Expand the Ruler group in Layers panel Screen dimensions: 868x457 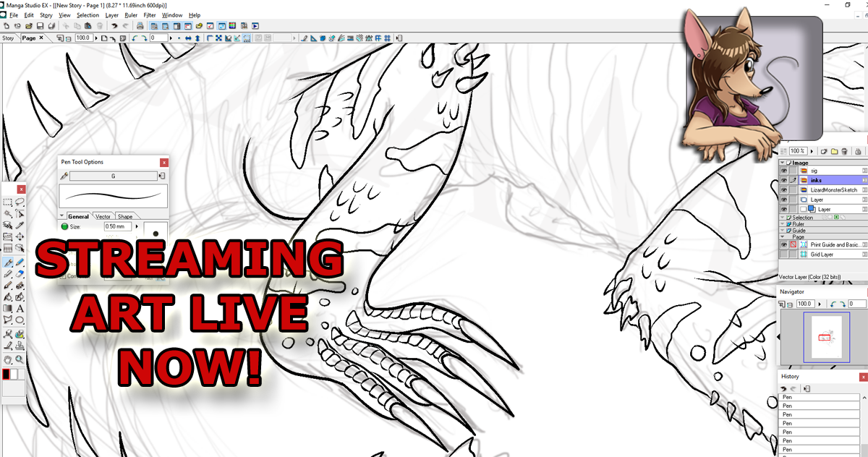point(782,224)
